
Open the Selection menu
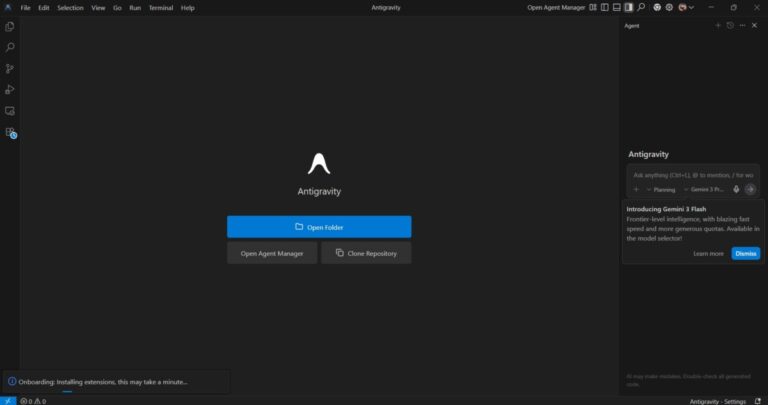click(70, 8)
